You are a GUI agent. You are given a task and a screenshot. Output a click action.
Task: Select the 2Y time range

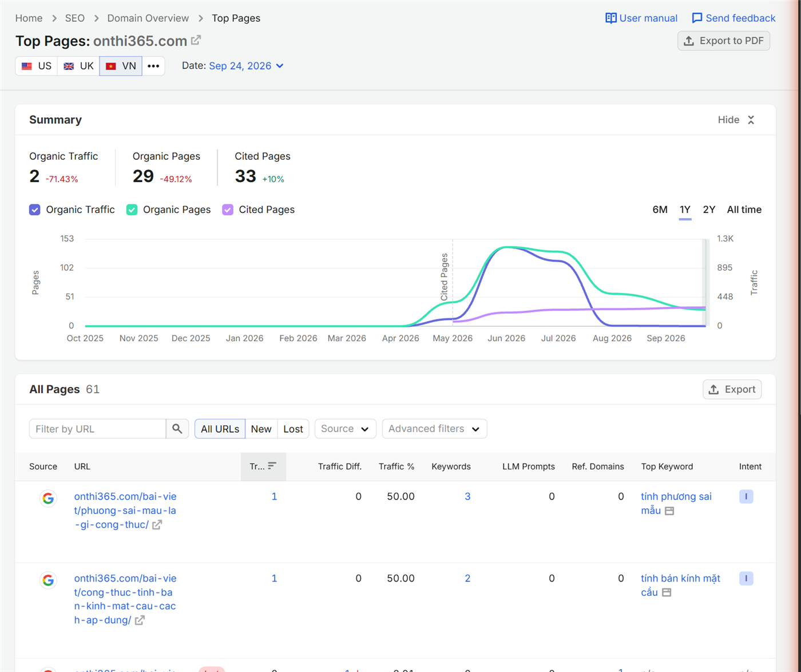click(709, 209)
